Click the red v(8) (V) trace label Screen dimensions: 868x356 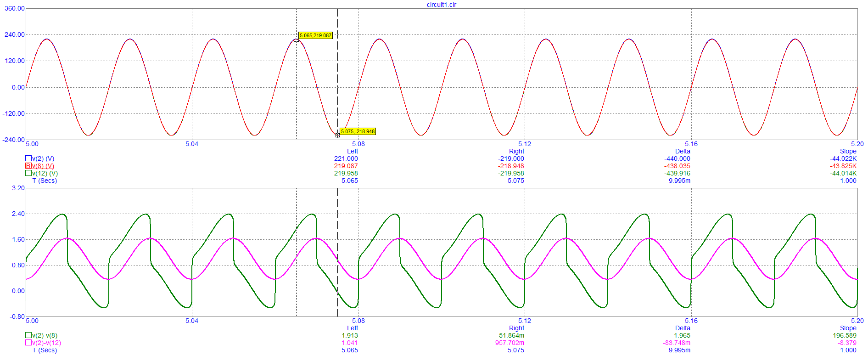coord(43,166)
